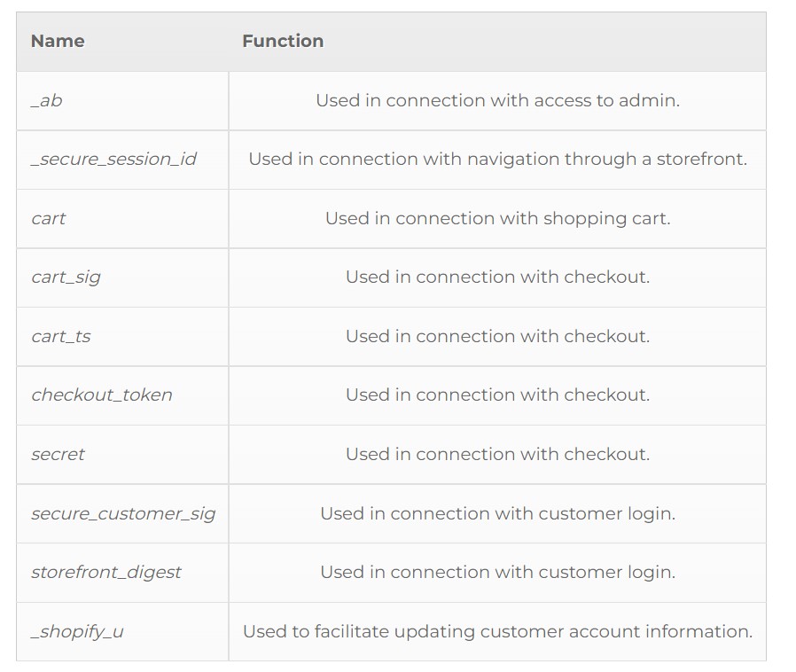Click the _secure_session_id cookie name

[113, 160]
